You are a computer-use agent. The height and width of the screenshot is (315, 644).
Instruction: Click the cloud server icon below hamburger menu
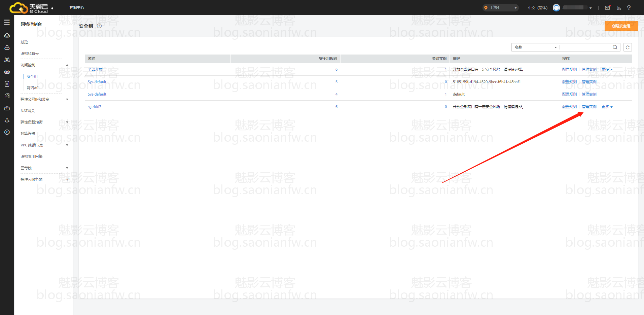pos(7,35)
